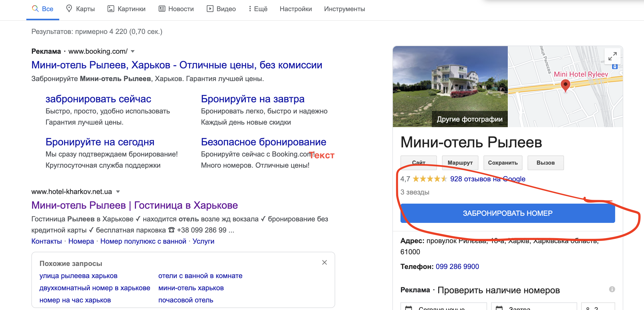Click the red map pin for Mini Hotel Ryleev

point(565,86)
